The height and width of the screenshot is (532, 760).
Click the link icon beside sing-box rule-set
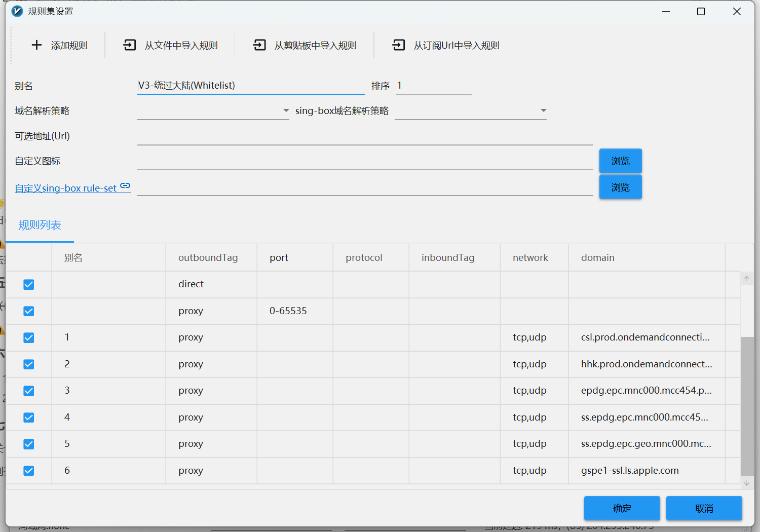click(x=125, y=186)
